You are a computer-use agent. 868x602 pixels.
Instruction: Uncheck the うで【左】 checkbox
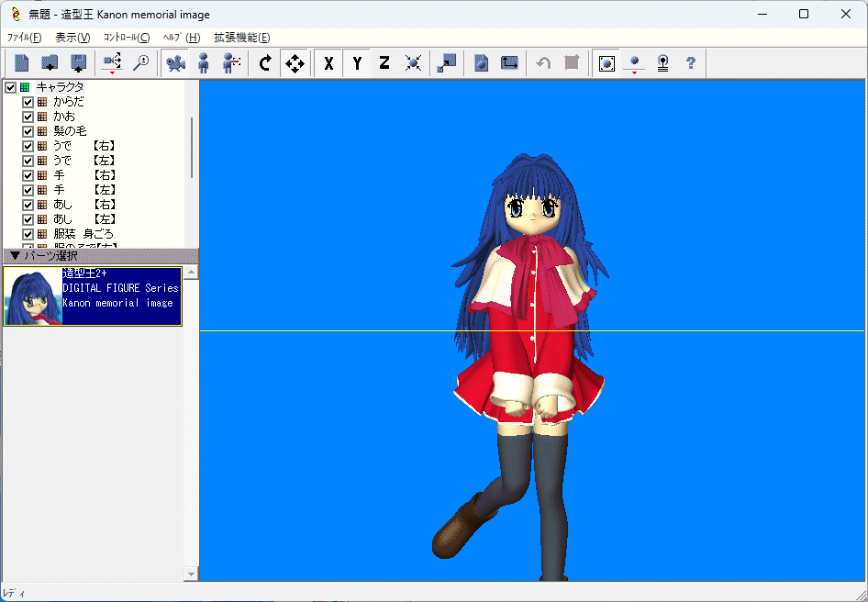tap(28, 162)
